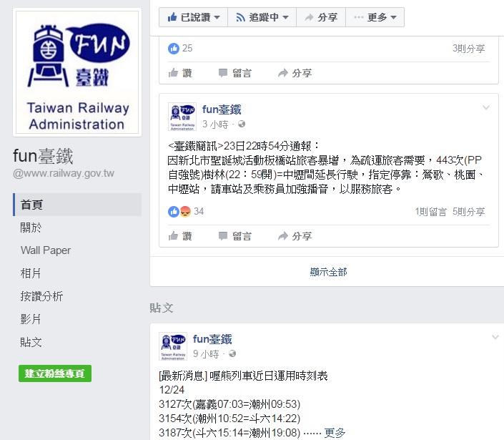
Task: Click the green 建立粉絲專頁 button
Action: coord(55,373)
